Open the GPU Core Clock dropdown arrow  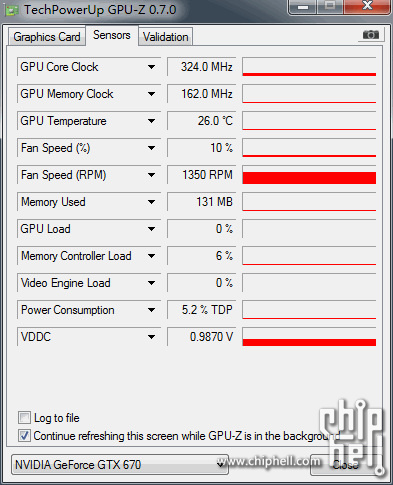tap(151, 67)
